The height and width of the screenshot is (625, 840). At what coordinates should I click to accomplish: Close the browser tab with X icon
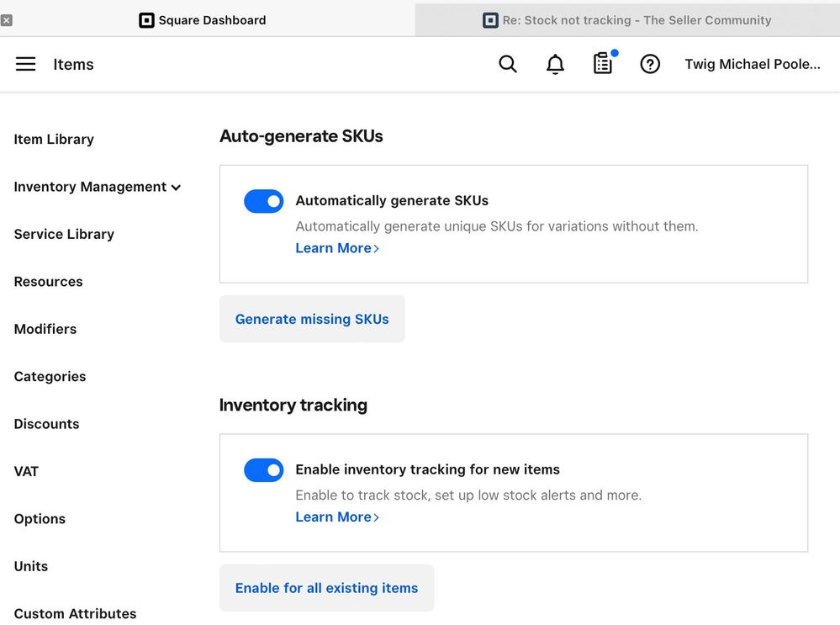(x=7, y=20)
